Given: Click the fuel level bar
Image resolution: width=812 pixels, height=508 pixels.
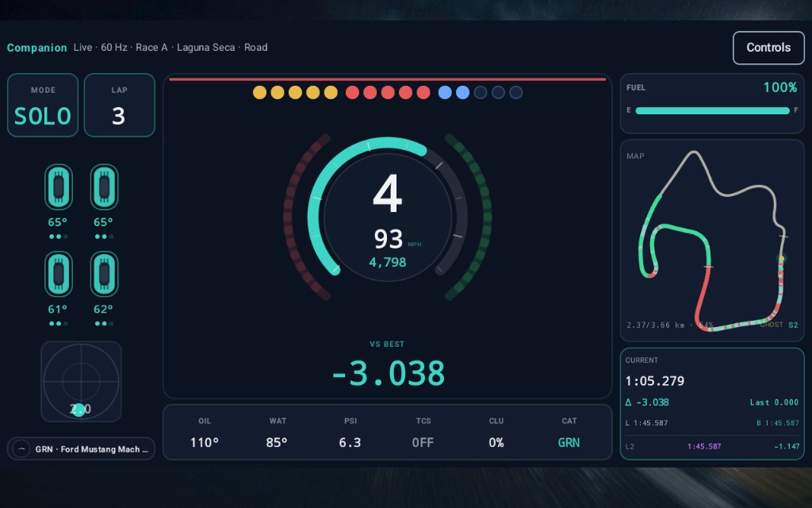Looking at the screenshot, I should pos(712,110).
